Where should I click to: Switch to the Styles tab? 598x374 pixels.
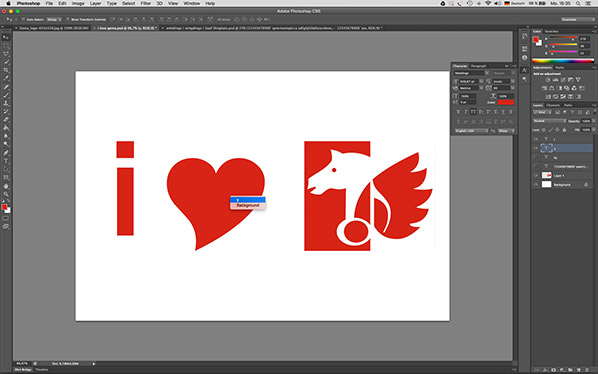(560, 67)
